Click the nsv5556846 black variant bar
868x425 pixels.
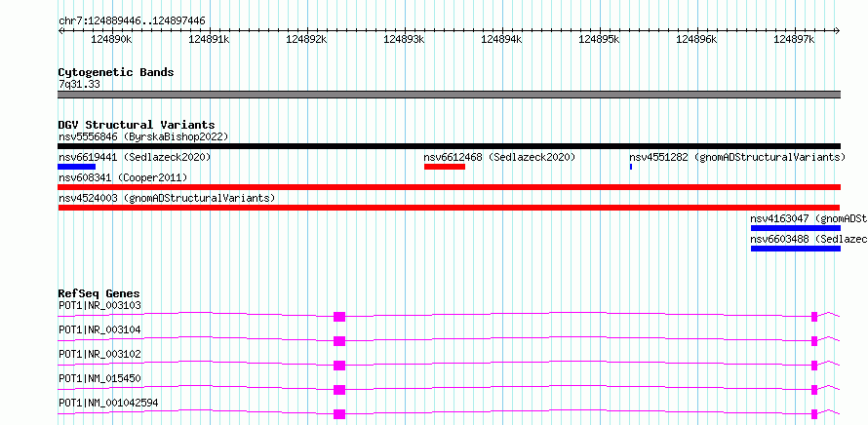pyautogui.click(x=449, y=146)
